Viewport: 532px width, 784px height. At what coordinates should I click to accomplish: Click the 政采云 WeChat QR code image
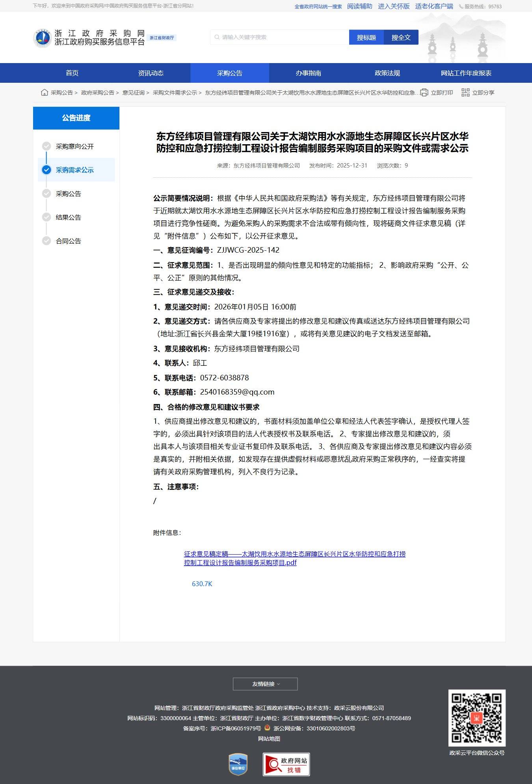pos(476,718)
